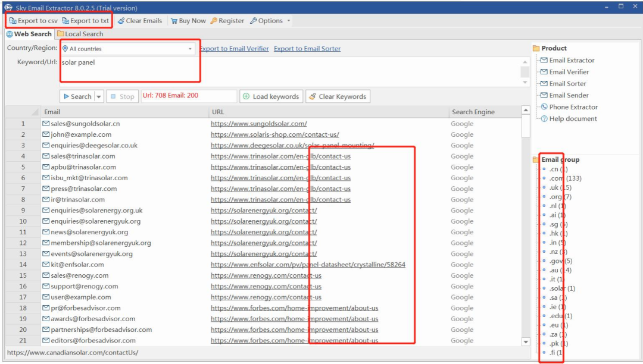Open Help document in Product panel

[573, 119]
